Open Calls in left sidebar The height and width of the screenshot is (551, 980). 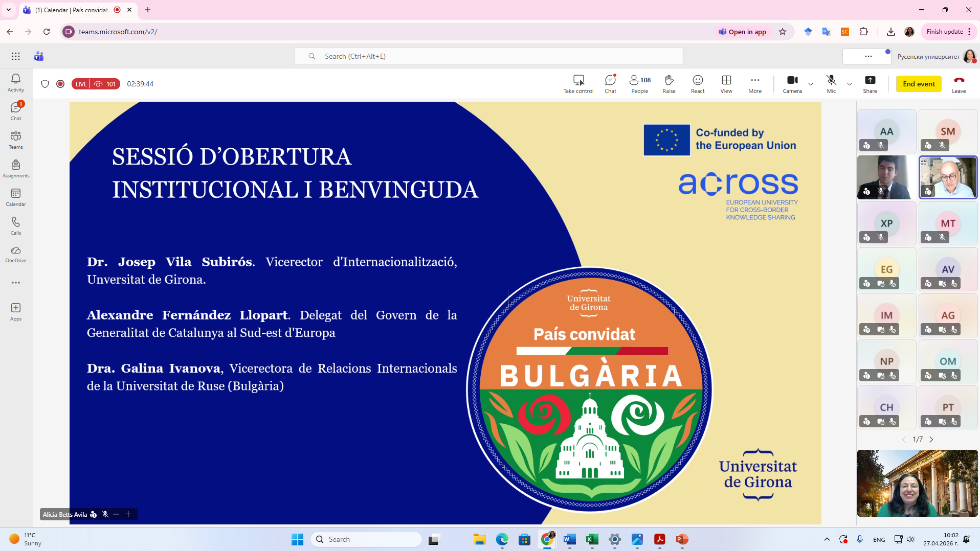(16, 225)
